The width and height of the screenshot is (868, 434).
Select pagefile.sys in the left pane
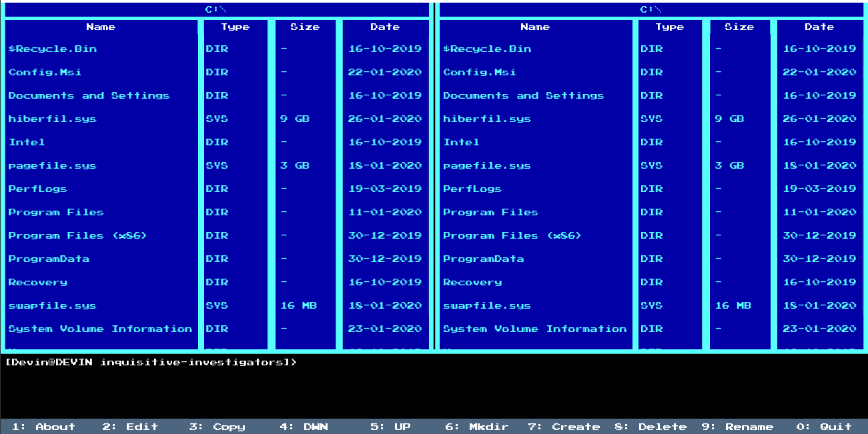pyautogui.click(x=53, y=165)
